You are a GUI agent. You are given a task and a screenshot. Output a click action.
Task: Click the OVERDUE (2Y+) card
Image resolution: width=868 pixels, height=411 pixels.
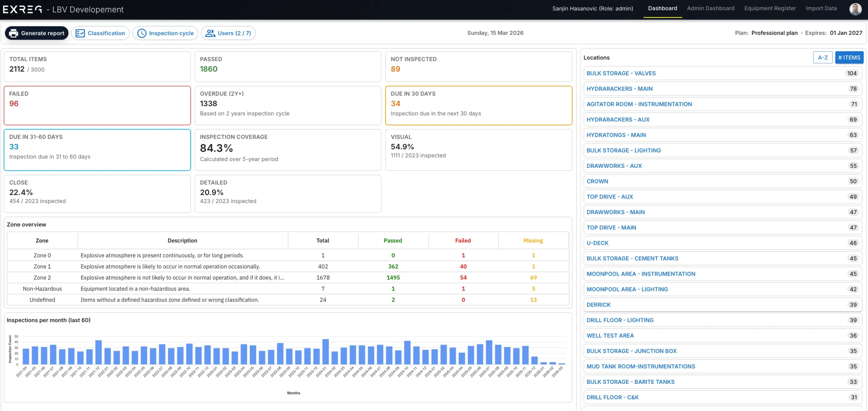[x=288, y=105]
